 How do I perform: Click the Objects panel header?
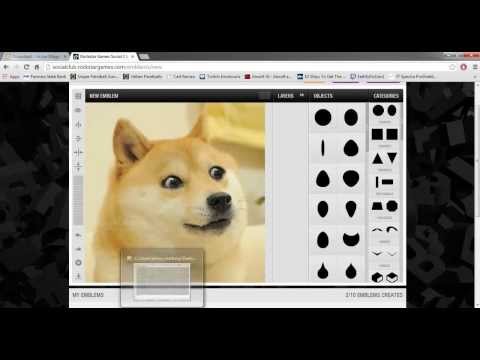323,96
